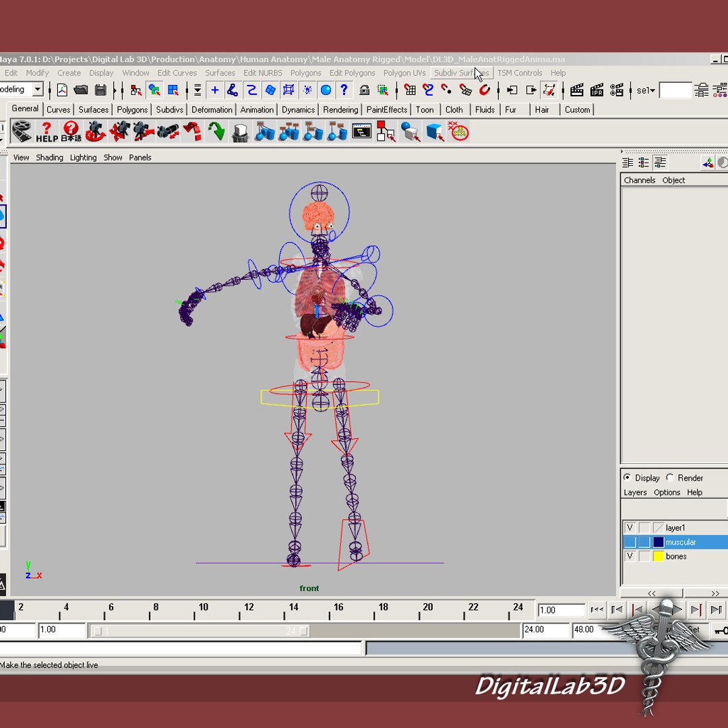
Task: Select by hierarchy mode icon
Action: point(135,90)
